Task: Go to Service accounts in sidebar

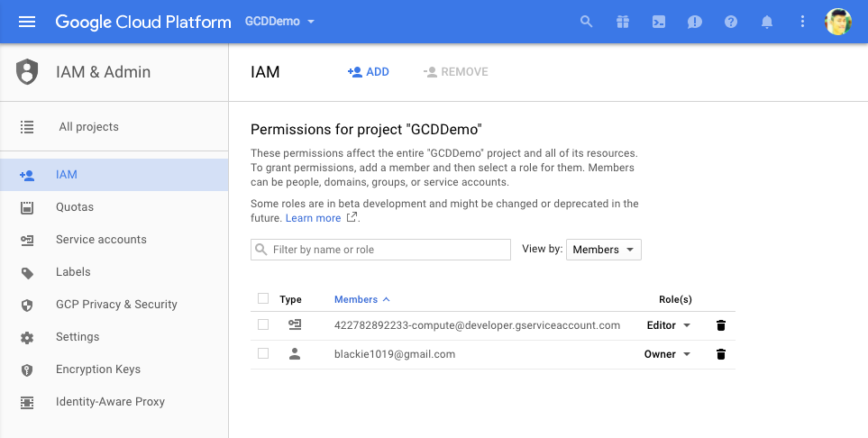Action: (101, 240)
